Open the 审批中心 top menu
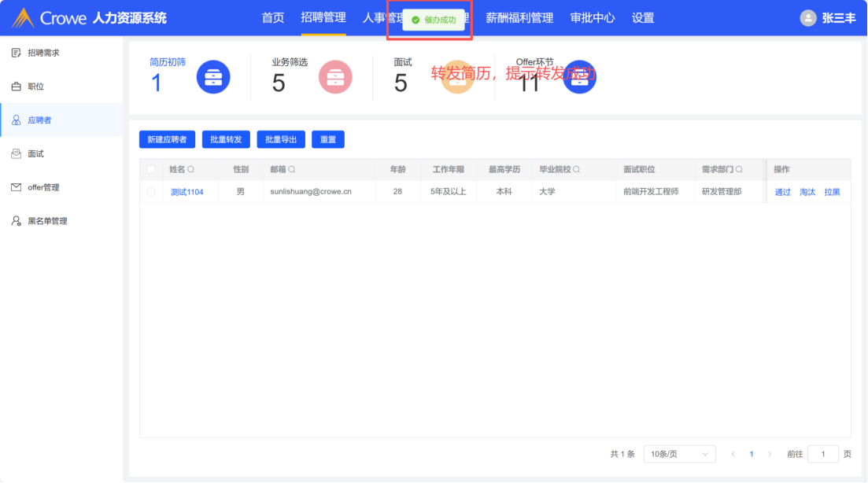 tap(593, 18)
